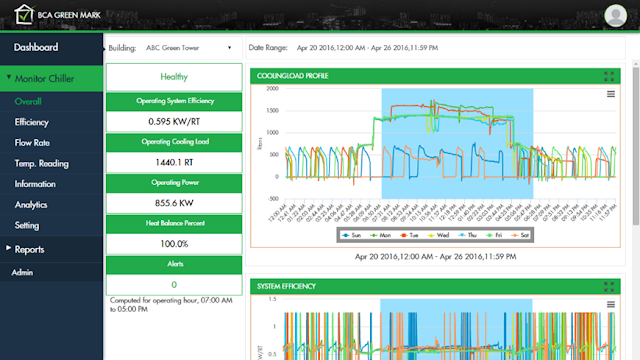640x360 pixels.
Task: Expand Cooling Load Profile chart fullscreen
Action: pos(609,76)
